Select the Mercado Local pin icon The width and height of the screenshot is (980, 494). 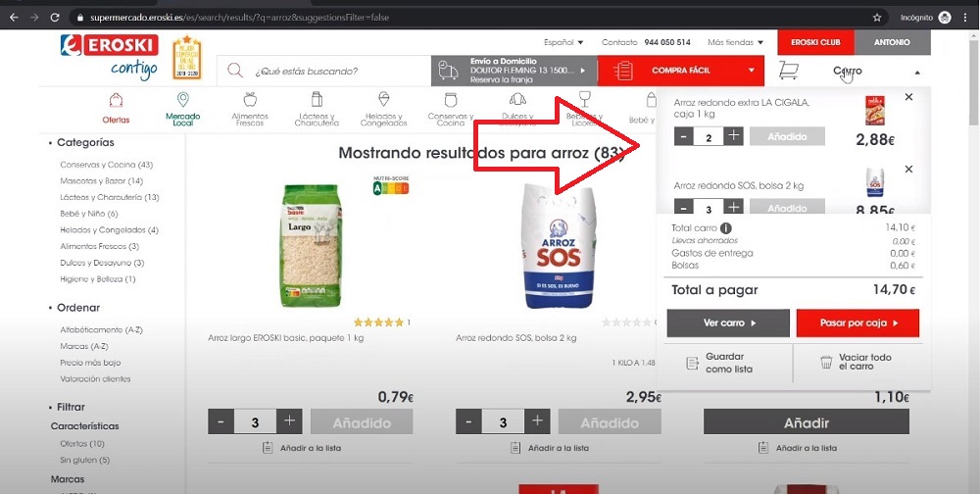[182, 100]
